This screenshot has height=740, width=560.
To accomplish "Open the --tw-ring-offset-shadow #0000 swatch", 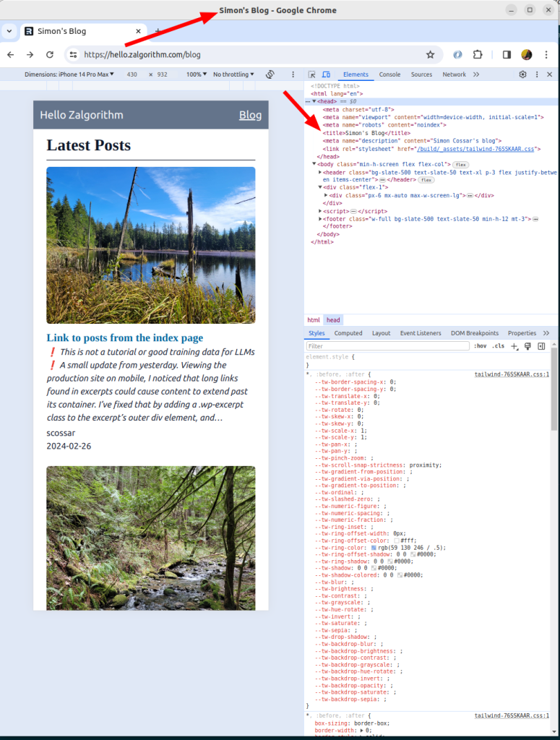I will 413,554.
